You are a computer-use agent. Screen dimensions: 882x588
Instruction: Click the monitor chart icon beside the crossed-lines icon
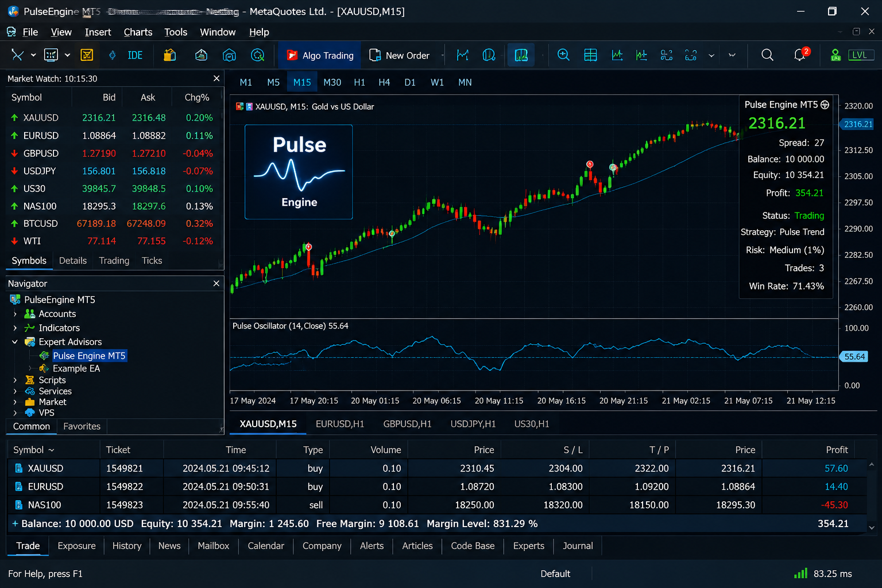tap(51, 55)
